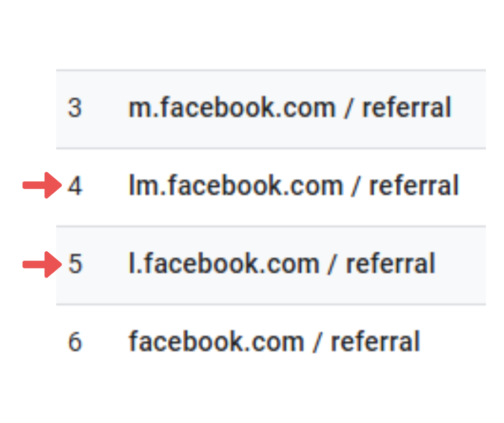The width and height of the screenshot is (504, 423).
Task: Click the slash separator in row 6
Action: (317, 342)
